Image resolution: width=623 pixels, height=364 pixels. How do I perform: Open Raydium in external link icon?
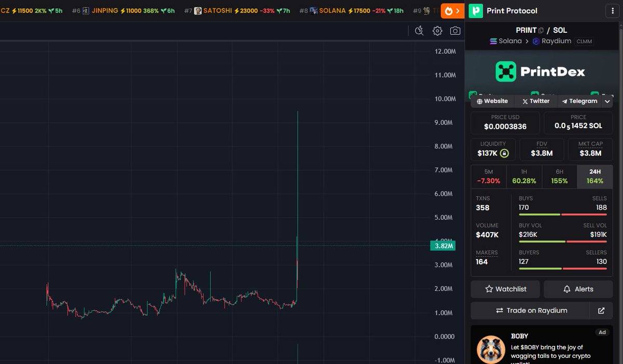click(x=601, y=311)
